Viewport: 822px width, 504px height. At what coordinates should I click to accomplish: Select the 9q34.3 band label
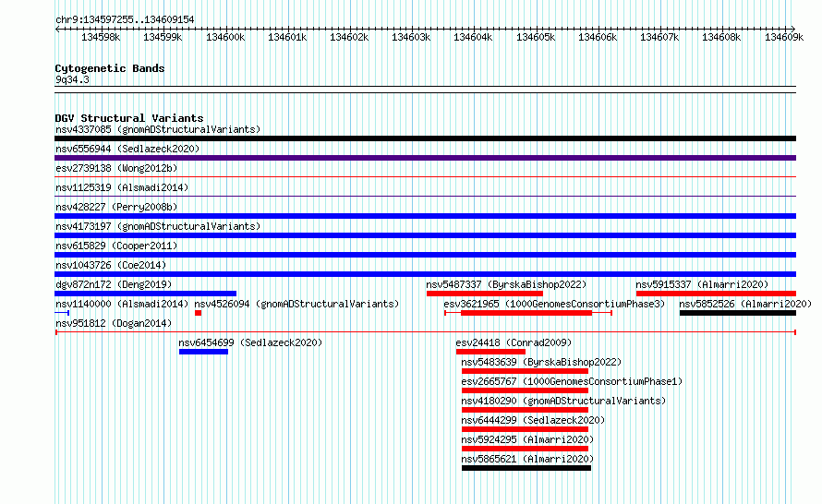point(72,79)
